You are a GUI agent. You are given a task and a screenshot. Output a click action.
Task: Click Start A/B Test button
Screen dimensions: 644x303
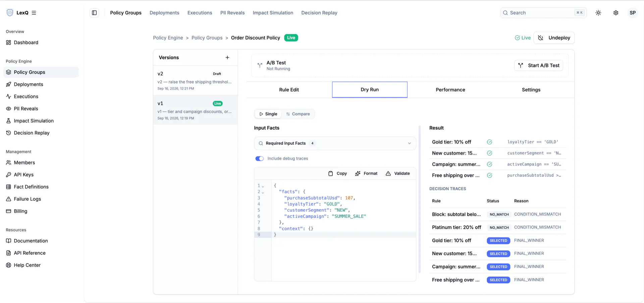coord(539,65)
